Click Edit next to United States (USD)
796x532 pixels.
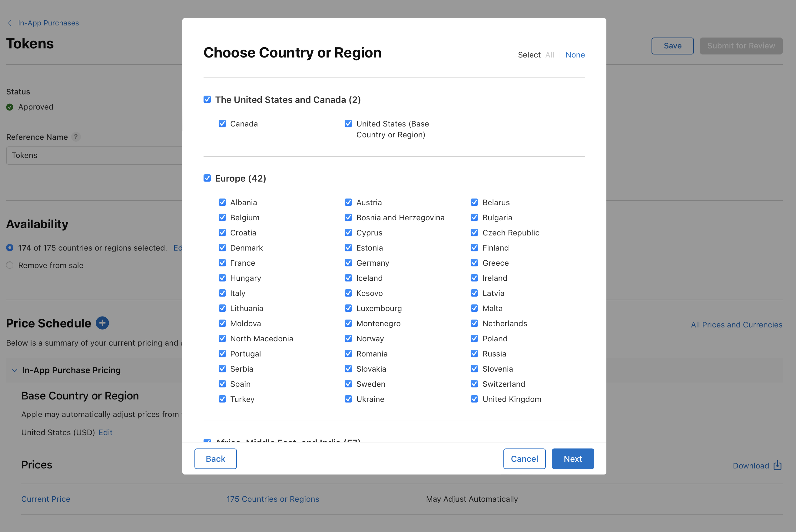(x=105, y=432)
